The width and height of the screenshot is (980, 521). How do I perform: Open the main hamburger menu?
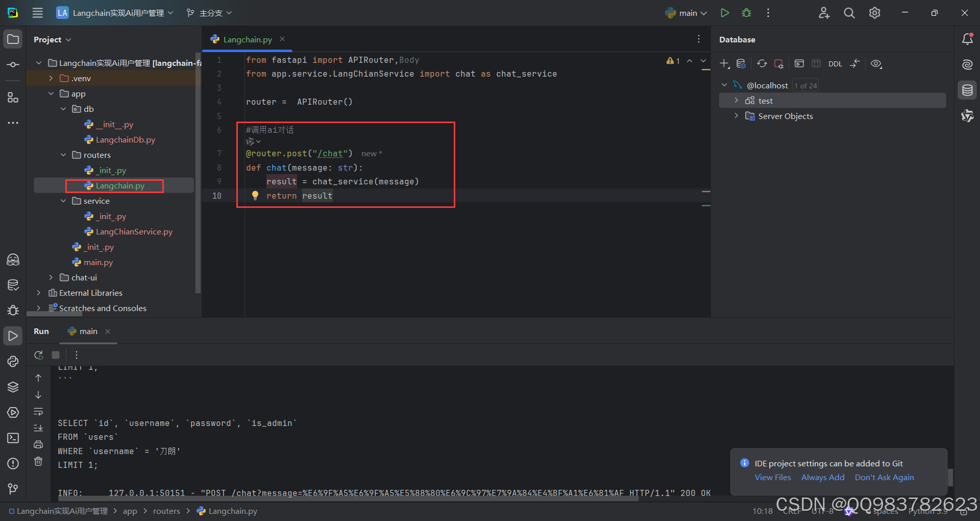(38, 13)
